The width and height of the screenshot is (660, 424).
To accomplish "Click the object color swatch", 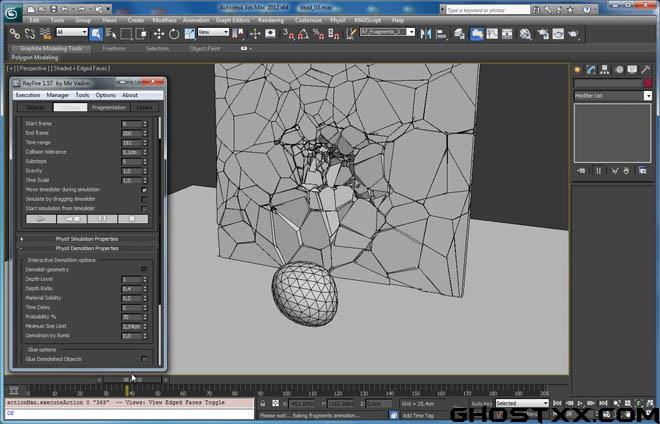I will click(x=648, y=83).
